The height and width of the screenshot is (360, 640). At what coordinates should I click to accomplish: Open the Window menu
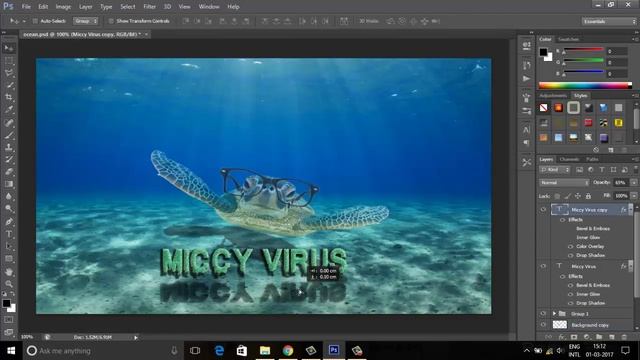(x=209, y=7)
